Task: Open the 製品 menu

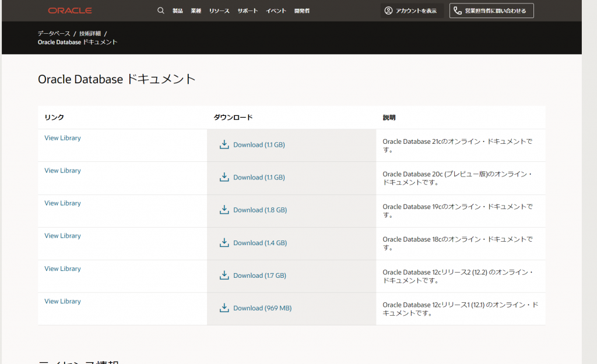Action: click(178, 11)
